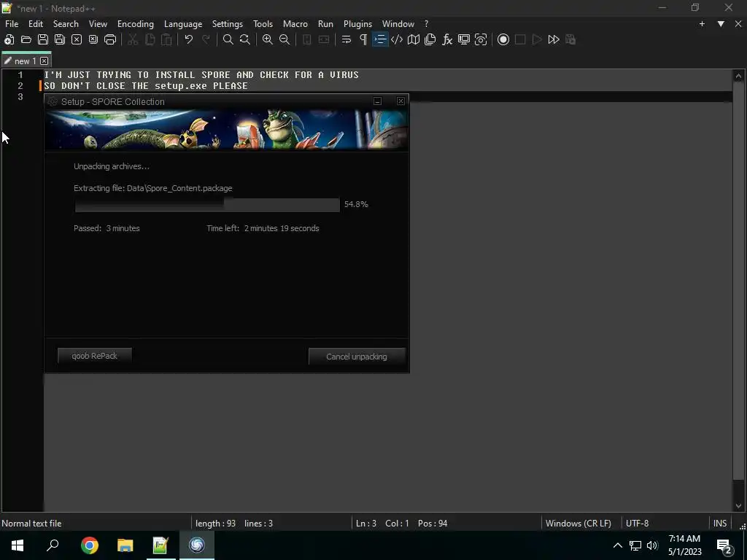Show all characters pilcrow icon
This screenshot has height=560, width=747.
[363, 39]
